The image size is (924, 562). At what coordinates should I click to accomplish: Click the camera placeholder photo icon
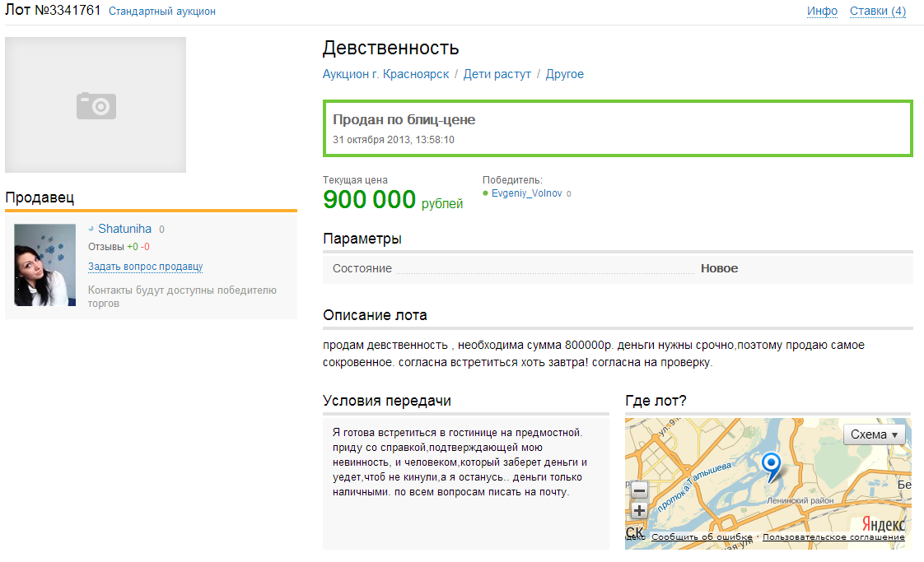point(96,105)
